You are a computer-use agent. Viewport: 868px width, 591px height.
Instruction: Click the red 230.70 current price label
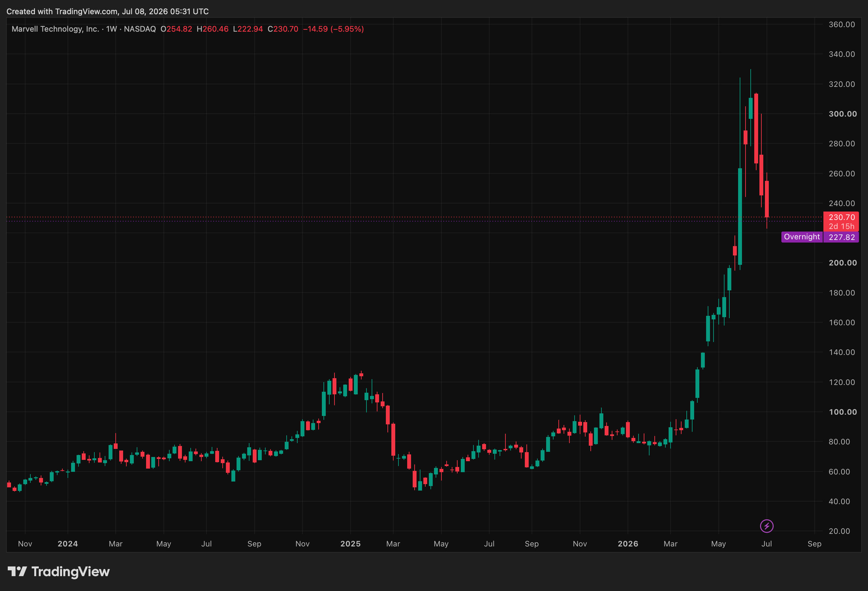[842, 217]
